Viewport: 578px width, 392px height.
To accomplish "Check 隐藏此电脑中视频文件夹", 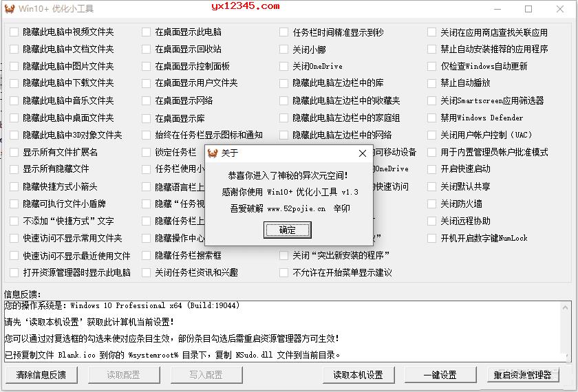I will (x=14, y=32).
